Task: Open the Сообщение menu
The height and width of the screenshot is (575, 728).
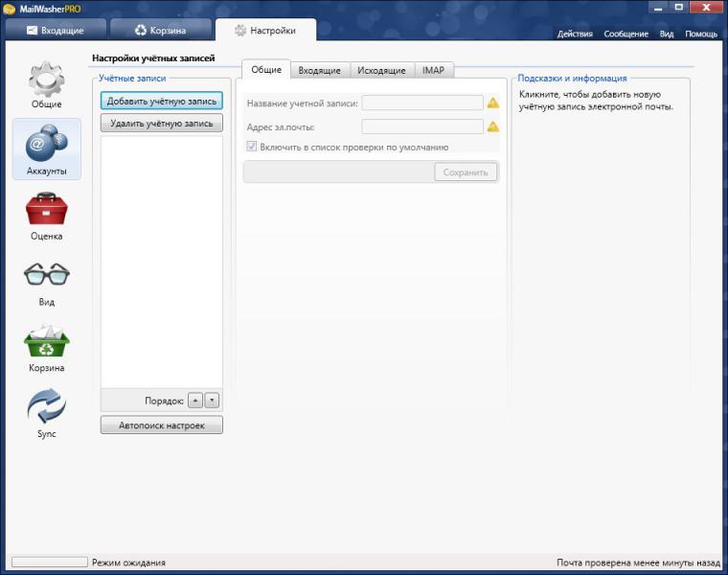Action: pos(626,34)
